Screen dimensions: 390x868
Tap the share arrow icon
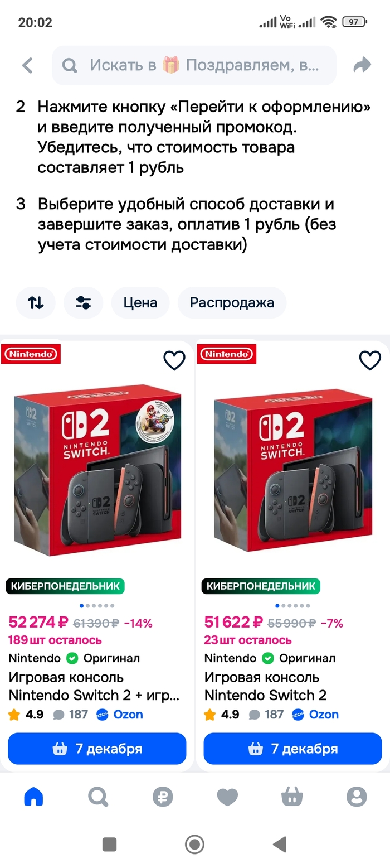[x=362, y=65]
